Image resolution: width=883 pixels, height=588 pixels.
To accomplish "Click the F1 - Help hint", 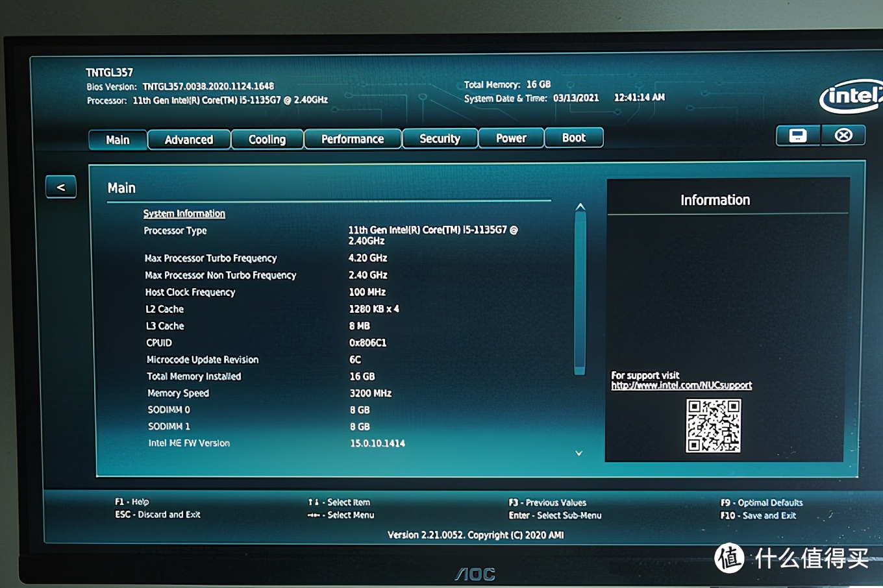I will click(x=132, y=502).
